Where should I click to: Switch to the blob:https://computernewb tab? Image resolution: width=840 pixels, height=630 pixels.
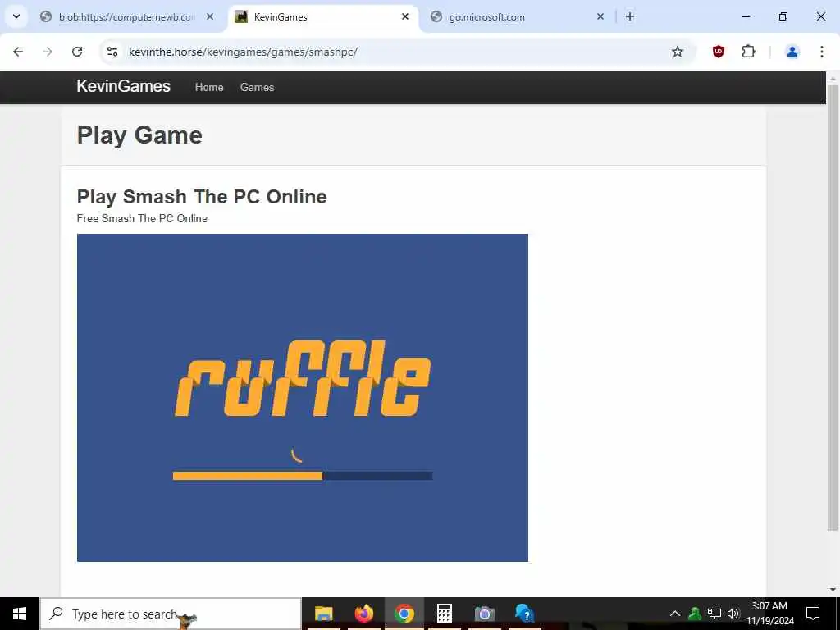coord(126,17)
